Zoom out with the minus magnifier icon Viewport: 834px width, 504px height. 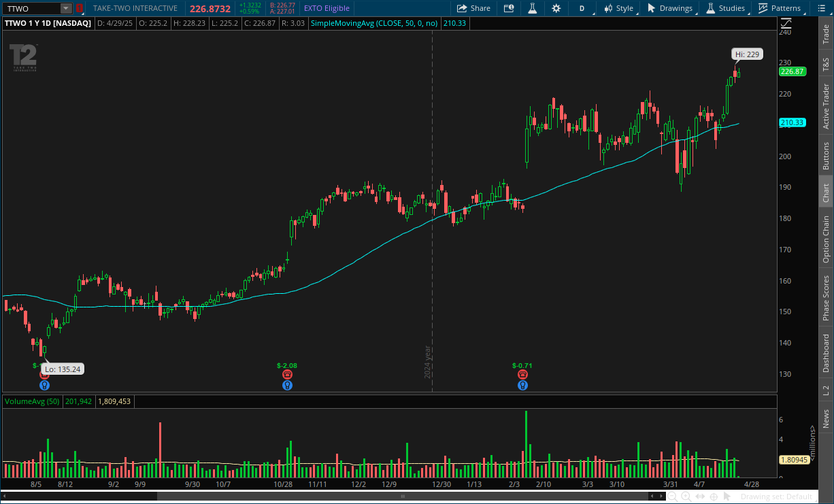pyautogui.click(x=672, y=497)
